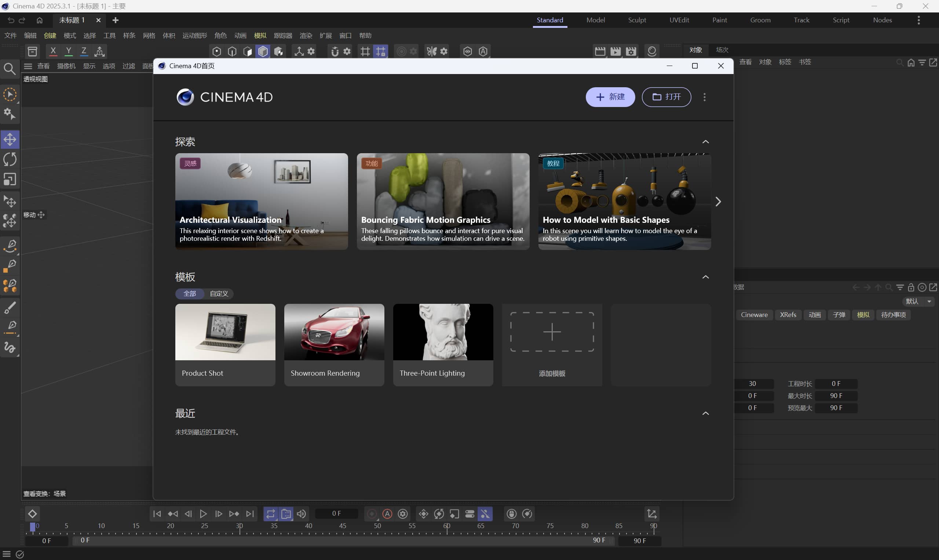Switch to the Sculpt layout tab
Image resolution: width=939 pixels, height=560 pixels.
click(637, 20)
